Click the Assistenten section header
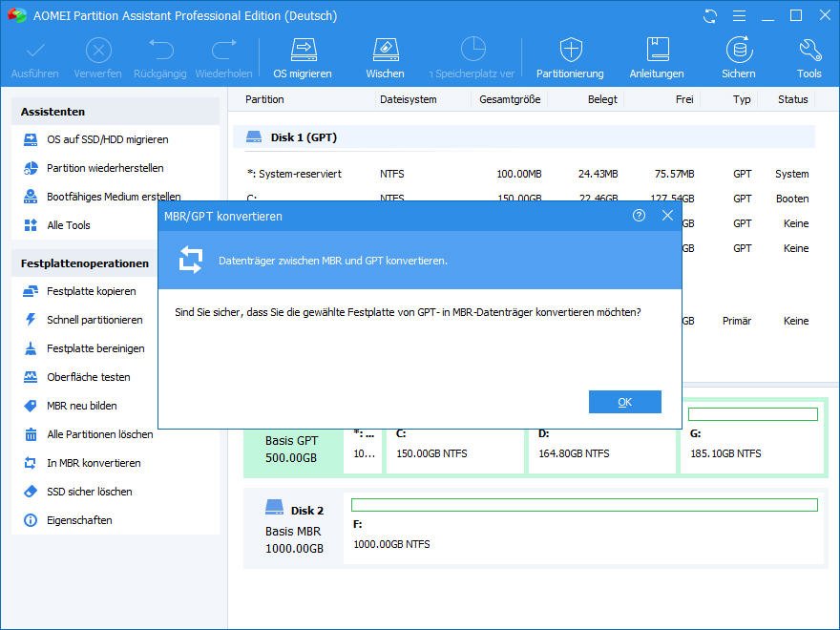Viewport: 840px width, 630px height. (x=115, y=112)
